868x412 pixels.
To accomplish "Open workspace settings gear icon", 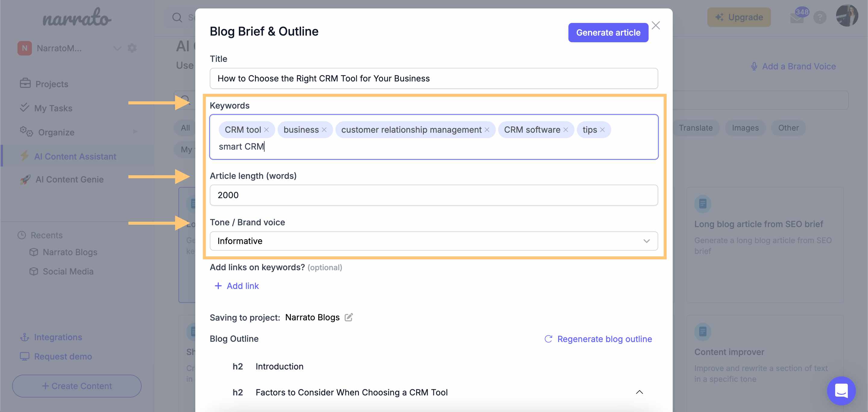I will [x=132, y=48].
